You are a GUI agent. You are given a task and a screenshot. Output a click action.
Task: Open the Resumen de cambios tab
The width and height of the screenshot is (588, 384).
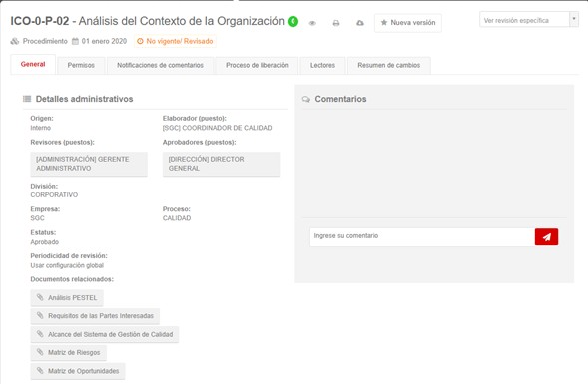(389, 65)
